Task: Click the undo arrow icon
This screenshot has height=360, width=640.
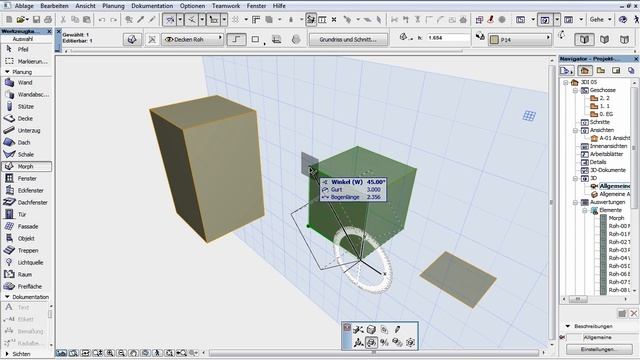Action: (x=102, y=20)
